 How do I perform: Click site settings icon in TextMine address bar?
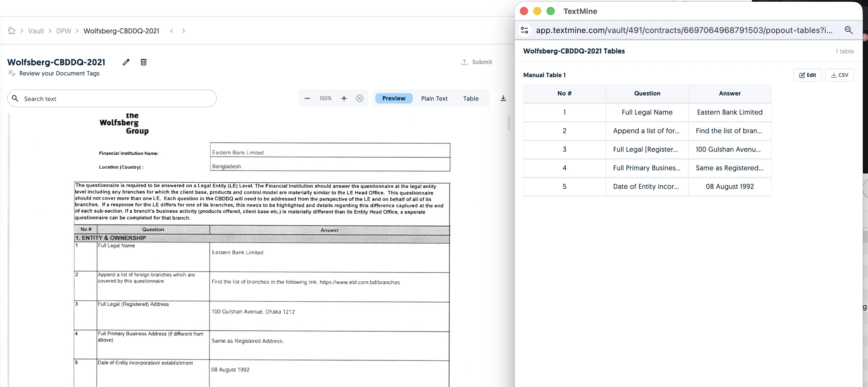coord(524,30)
